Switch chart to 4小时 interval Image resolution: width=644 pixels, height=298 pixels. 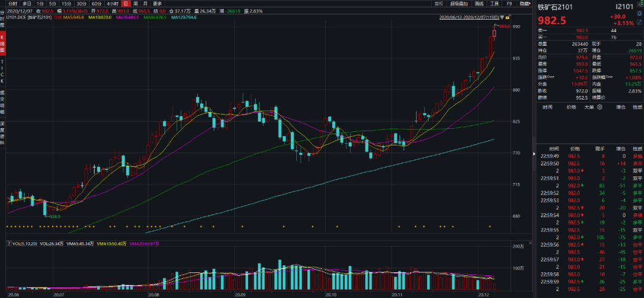click(x=112, y=4)
